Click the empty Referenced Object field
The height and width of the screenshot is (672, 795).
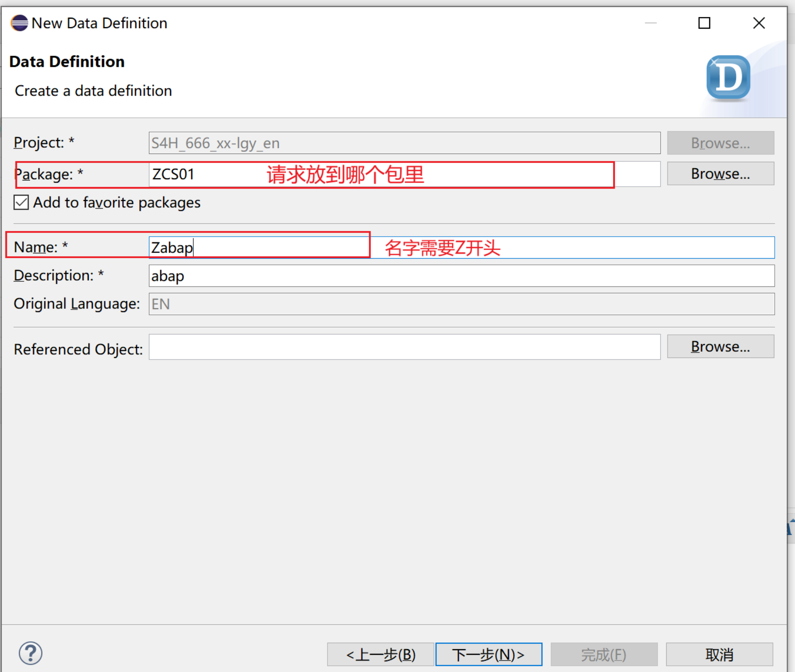(x=404, y=347)
